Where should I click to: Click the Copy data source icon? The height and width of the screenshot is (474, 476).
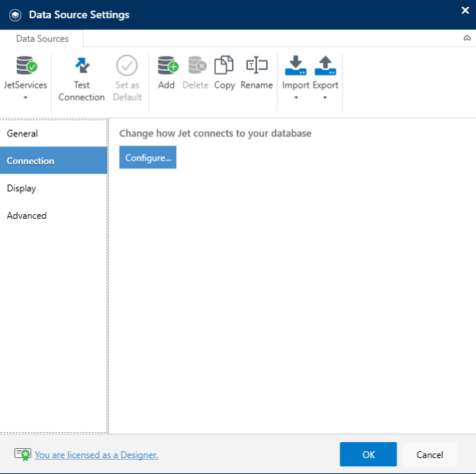tap(224, 65)
